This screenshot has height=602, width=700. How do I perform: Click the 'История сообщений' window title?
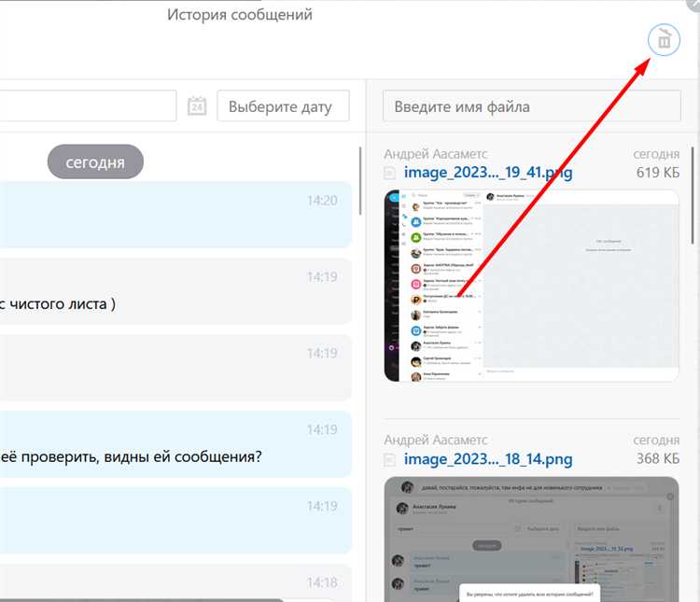240,15
